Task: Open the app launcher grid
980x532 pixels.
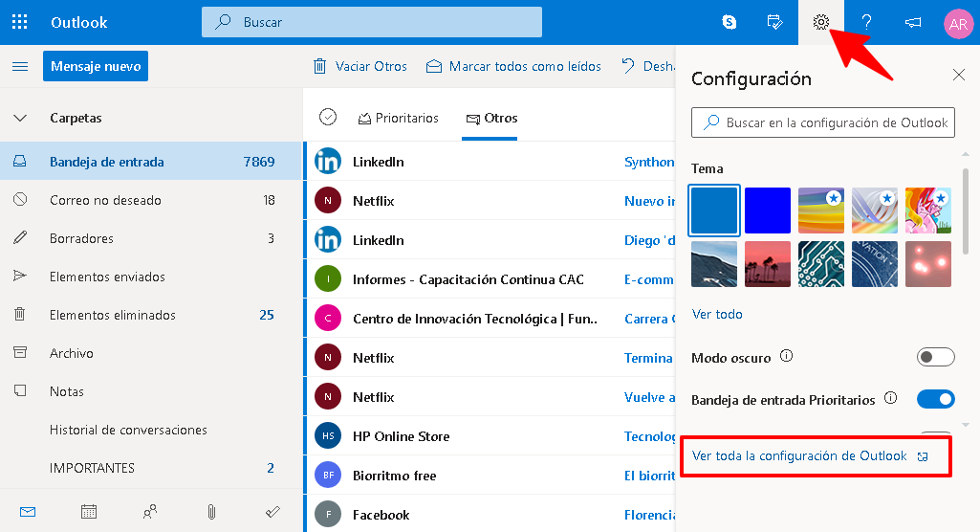Action: click(x=20, y=23)
